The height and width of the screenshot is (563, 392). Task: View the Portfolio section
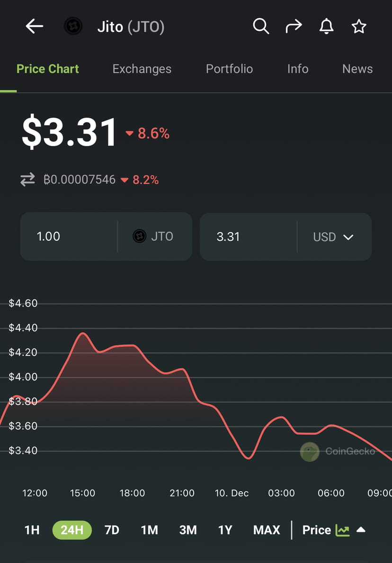click(x=229, y=69)
